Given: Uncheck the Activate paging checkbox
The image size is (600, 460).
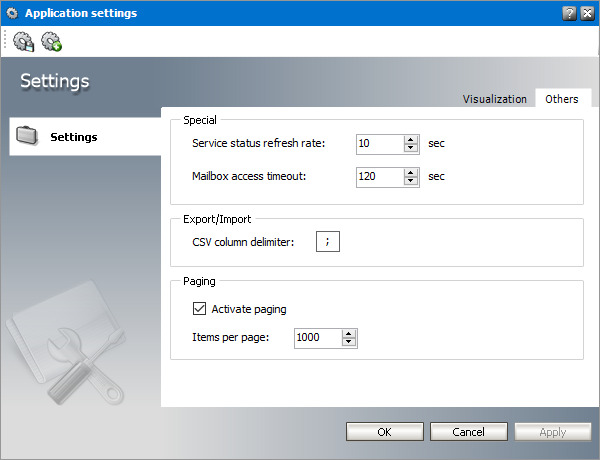Looking at the screenshot, I should [199, 308].
